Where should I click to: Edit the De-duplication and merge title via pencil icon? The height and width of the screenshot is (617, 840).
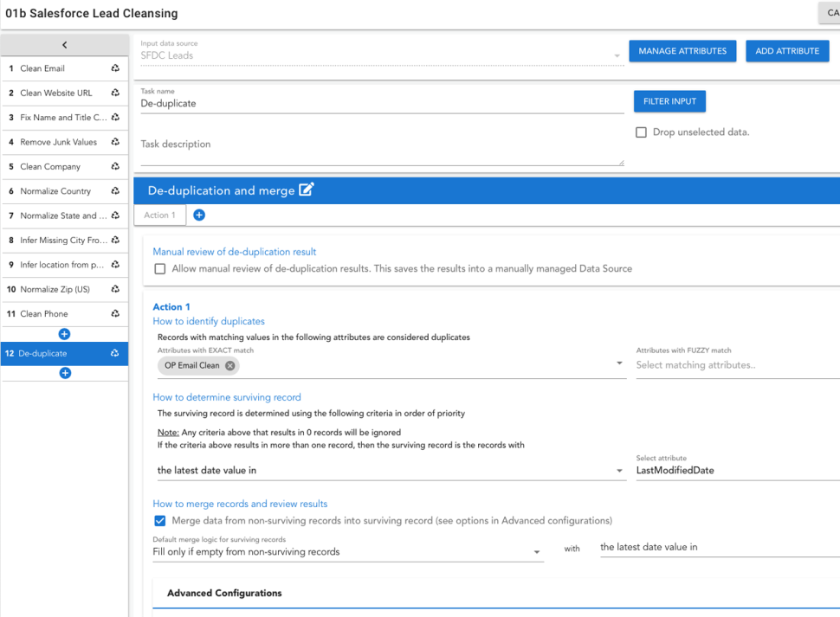pos(307,190)
